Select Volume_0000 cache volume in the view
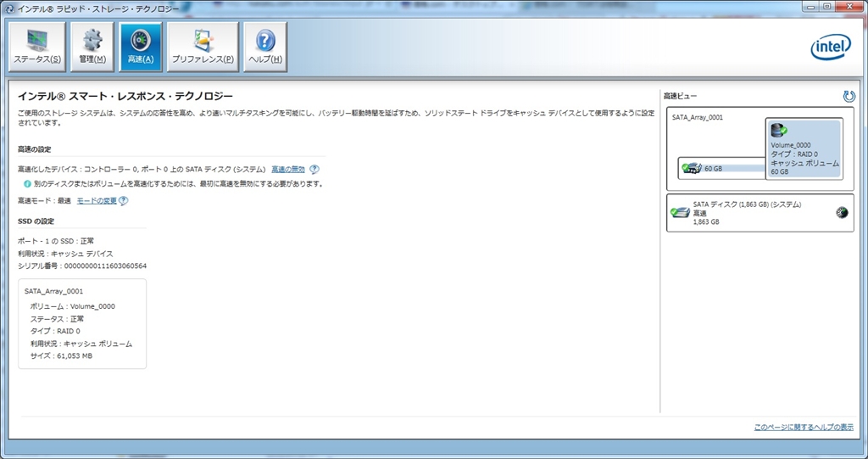Viewport: 868px width, 459px height. [804, 148]
